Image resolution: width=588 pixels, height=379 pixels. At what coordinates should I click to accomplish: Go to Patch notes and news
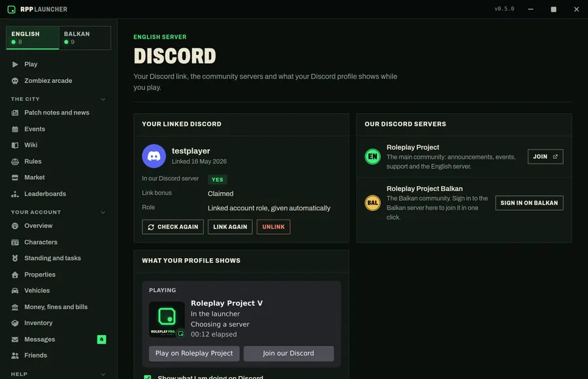click(58, 113)
